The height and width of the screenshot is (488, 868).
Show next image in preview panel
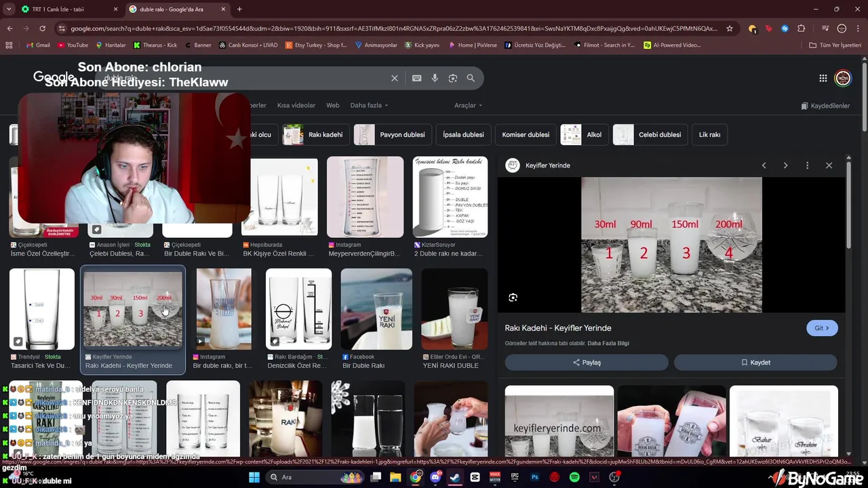pyautogui.click(x=785, y=165)
